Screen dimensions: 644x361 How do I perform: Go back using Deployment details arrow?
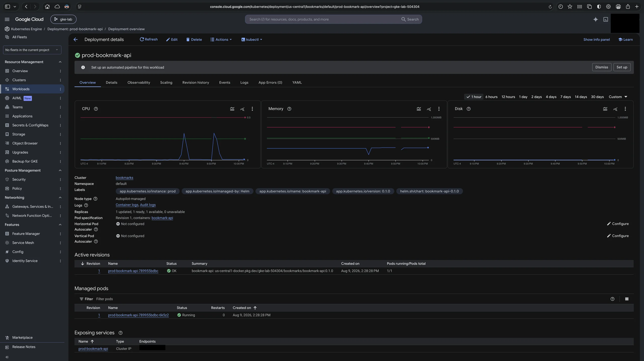(x=75, y=39)
